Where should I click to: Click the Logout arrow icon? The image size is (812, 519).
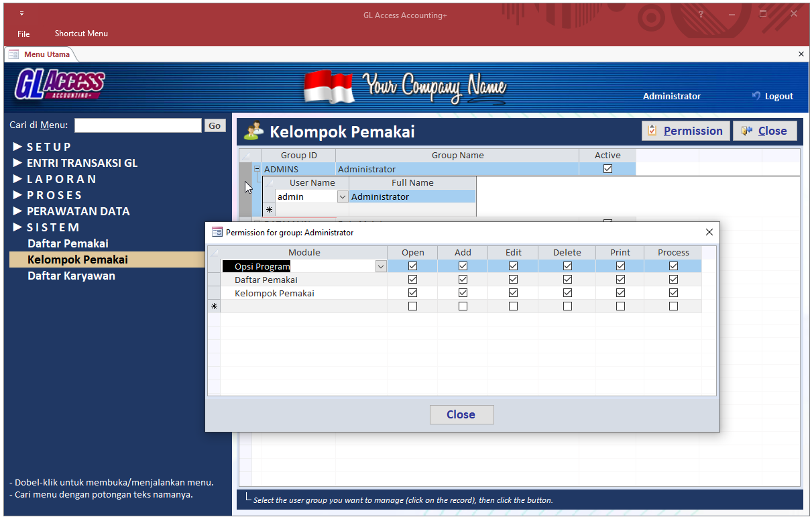pos(756,96)
